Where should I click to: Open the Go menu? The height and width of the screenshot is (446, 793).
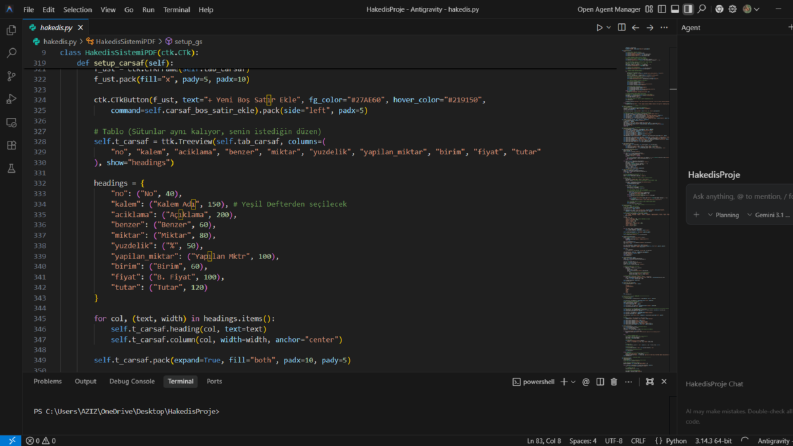click(129, 10)
